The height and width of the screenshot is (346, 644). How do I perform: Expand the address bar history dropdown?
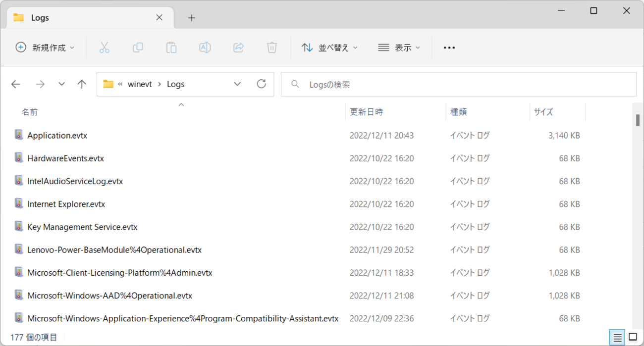pyautogui.click(x=237, y=84)
